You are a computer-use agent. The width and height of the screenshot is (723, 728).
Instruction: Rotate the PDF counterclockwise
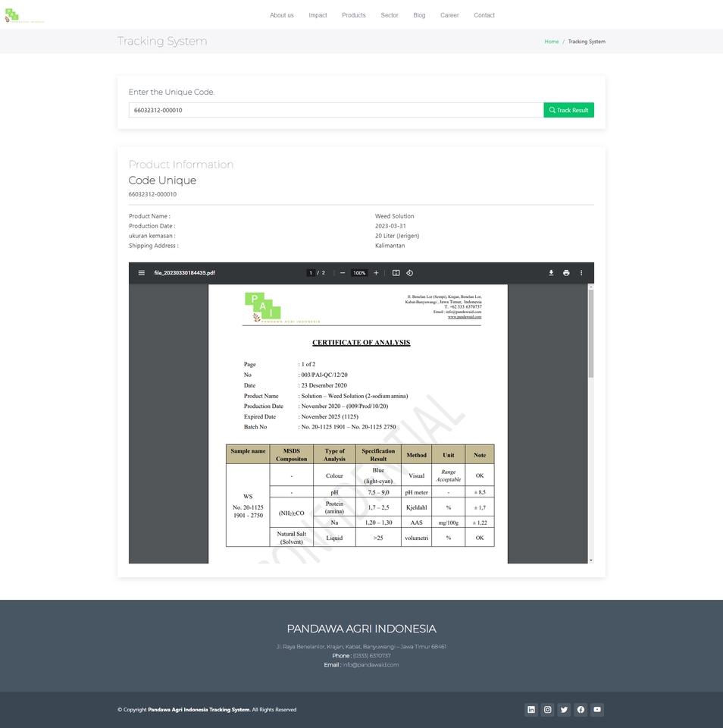pyautogui.click(x=410, y=273)
